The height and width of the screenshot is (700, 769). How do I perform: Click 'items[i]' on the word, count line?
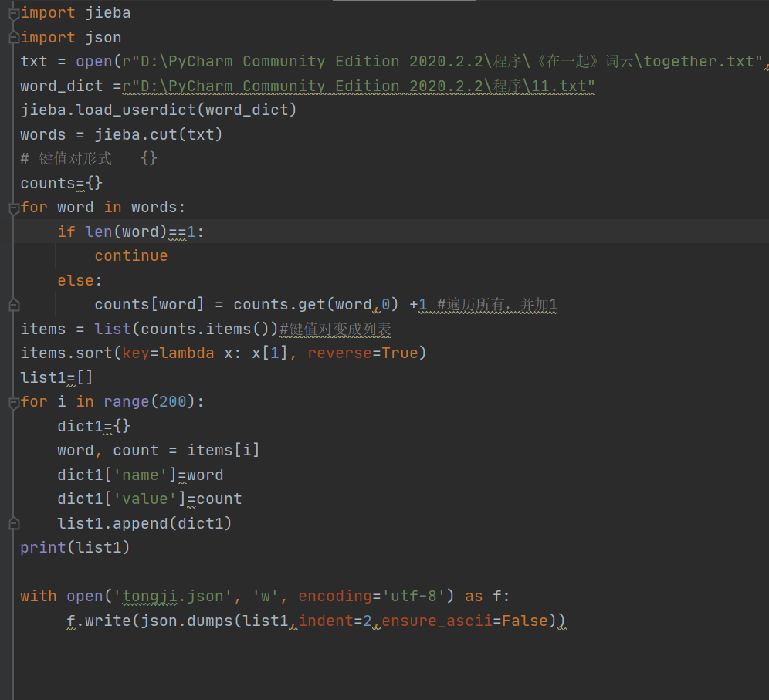(223, 450)
